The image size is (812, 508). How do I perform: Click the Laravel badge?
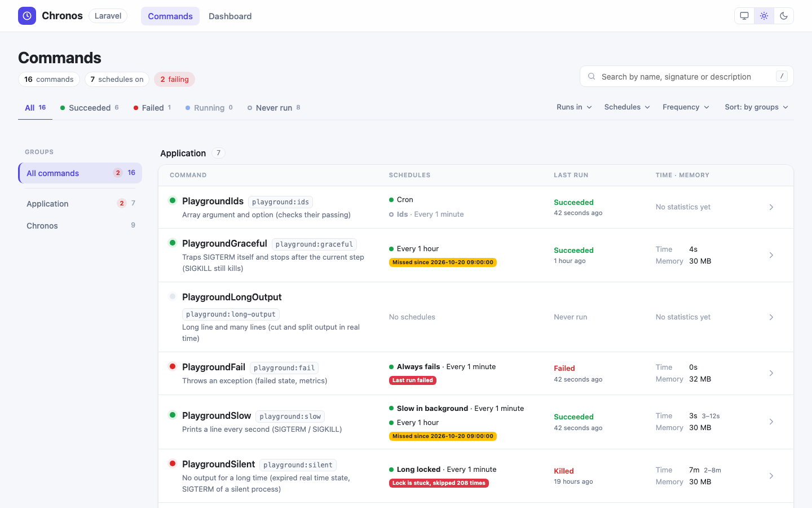(x=108, y=16)
